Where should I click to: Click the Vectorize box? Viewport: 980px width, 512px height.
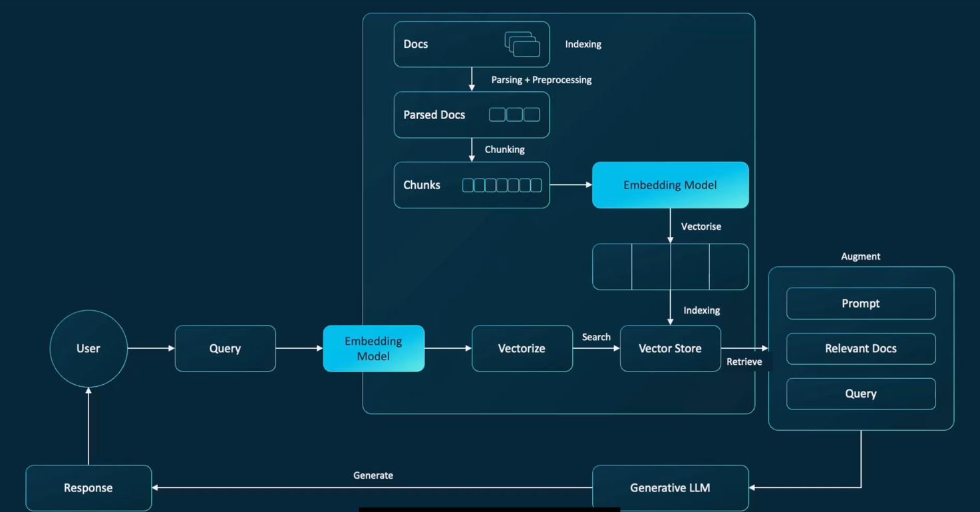[522, 348]
